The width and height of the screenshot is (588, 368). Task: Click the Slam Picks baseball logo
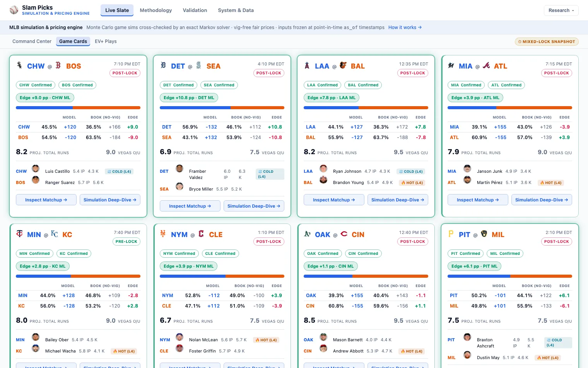point(14,10)
